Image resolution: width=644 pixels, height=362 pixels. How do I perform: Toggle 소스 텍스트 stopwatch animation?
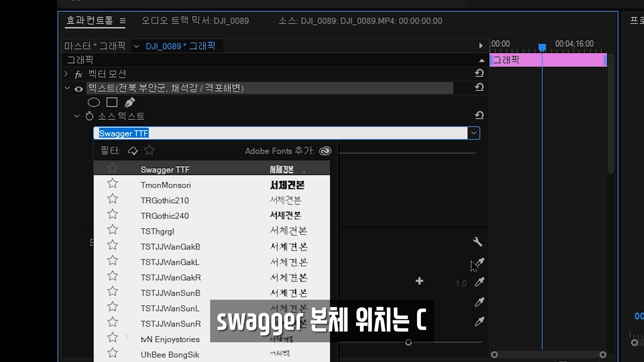tap(89, 116)
